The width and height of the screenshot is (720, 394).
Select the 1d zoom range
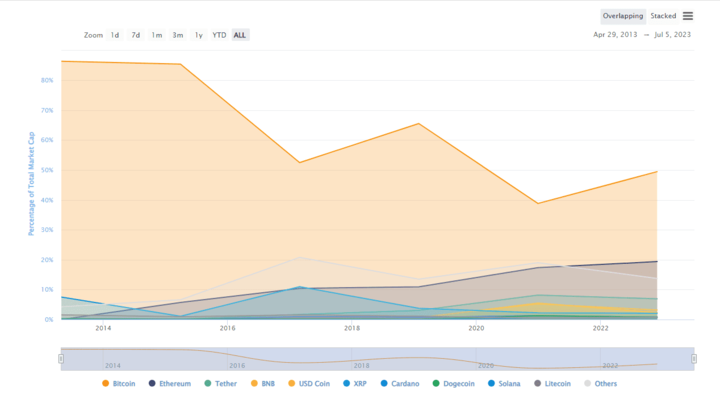click(x=115, y=35)
